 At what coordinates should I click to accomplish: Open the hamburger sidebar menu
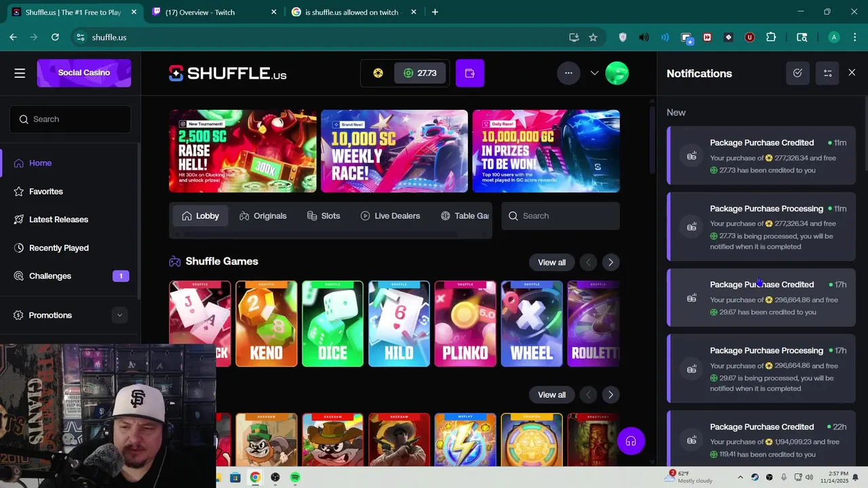(20, 73)
